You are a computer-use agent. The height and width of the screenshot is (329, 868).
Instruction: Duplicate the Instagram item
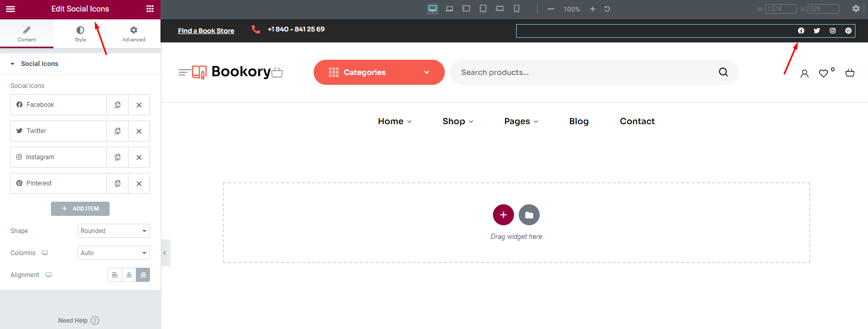(117, 157)
